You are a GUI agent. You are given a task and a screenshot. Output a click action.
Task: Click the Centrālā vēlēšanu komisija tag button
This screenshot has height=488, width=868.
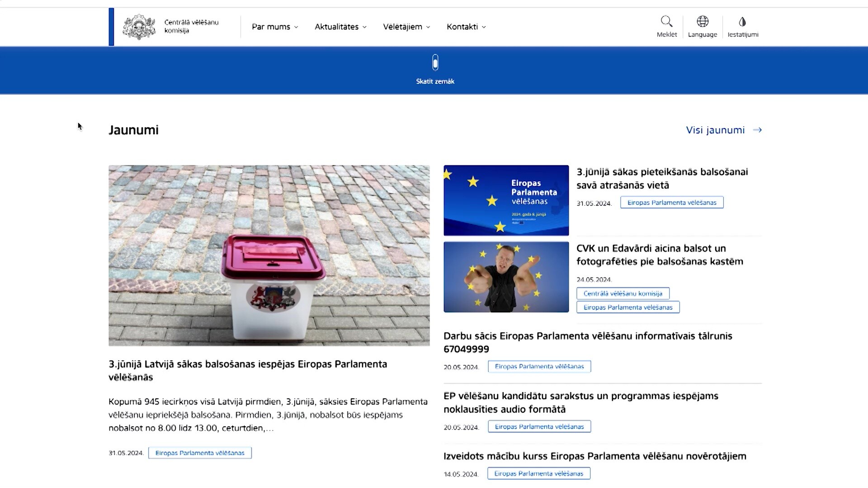tap(623, 293)
